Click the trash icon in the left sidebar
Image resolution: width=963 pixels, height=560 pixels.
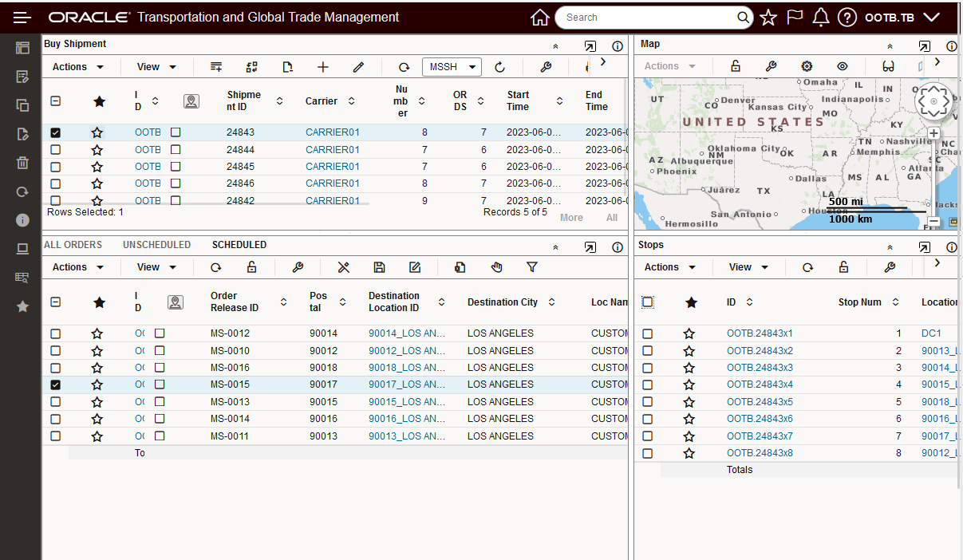coord(22,163)
